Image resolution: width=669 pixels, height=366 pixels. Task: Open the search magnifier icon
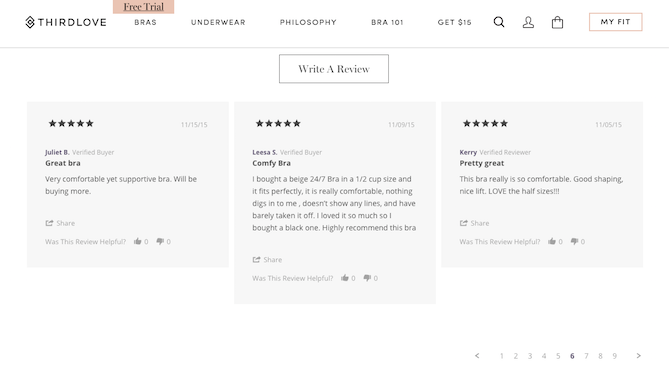499,22
